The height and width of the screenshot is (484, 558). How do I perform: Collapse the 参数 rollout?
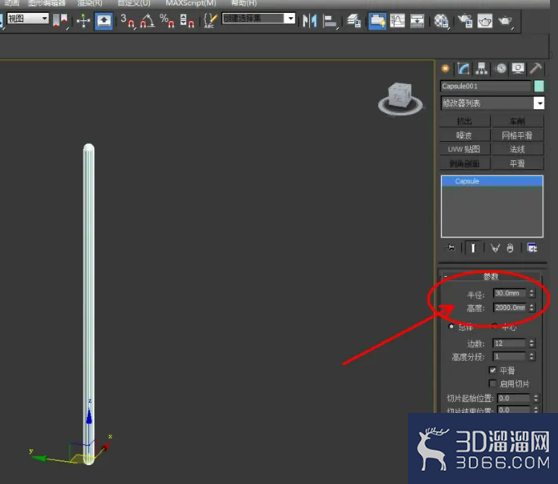(491, 277)
